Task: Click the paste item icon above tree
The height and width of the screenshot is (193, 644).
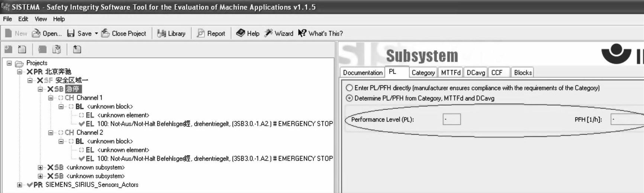Action: pyautogui.click(x=57, y=49)
